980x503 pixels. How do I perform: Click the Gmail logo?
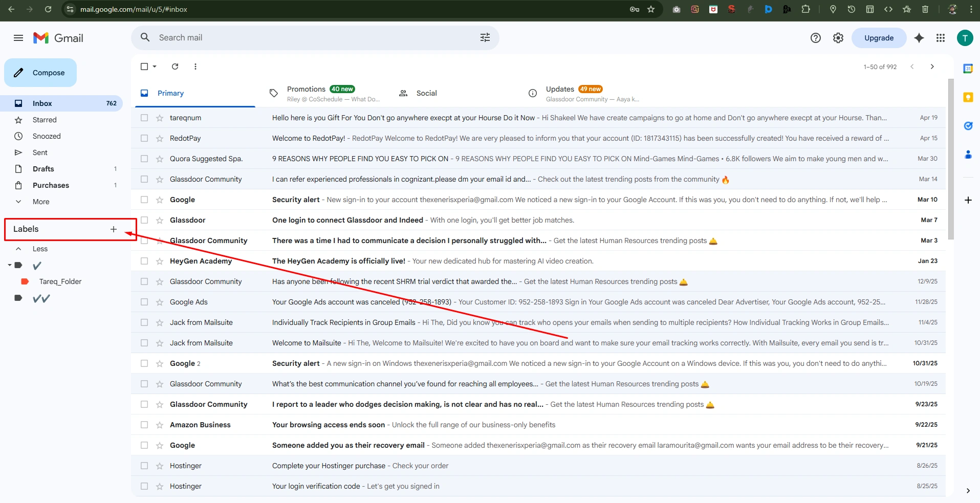58,38
